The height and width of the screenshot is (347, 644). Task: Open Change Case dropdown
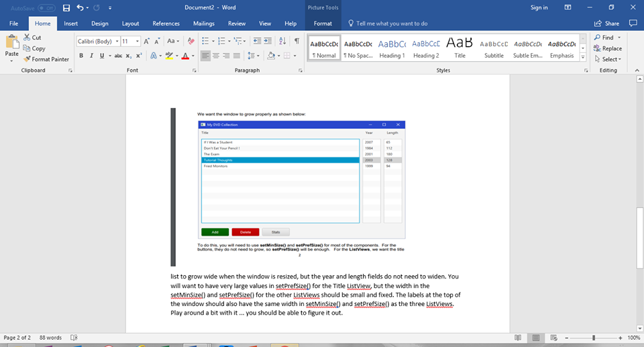[x=173, y=41]
